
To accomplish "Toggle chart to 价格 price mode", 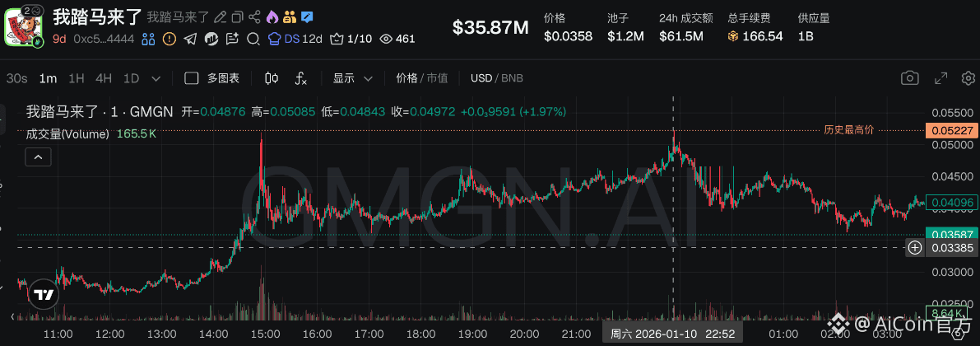I will point(406,78).
